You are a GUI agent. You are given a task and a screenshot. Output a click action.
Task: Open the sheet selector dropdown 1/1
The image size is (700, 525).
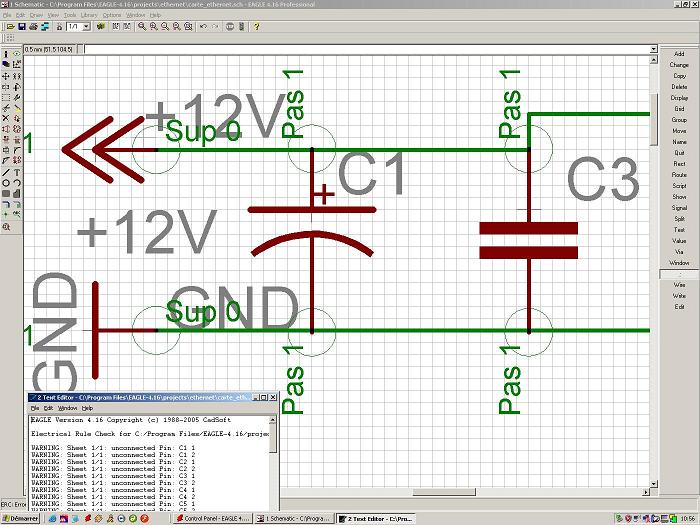pyautogui.click(x=78, y=26)
